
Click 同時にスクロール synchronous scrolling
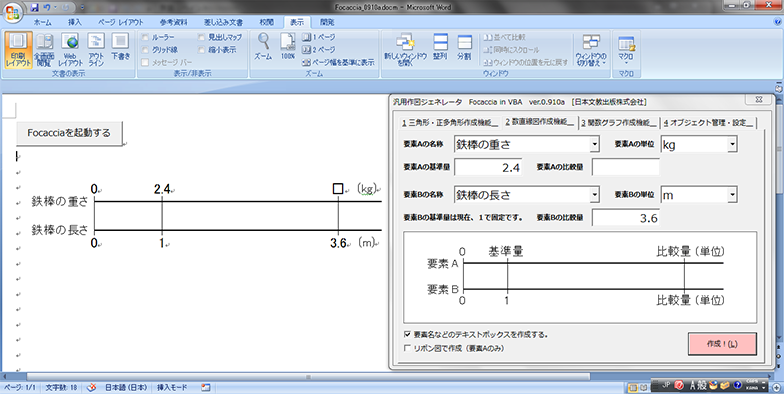point(511,50)
